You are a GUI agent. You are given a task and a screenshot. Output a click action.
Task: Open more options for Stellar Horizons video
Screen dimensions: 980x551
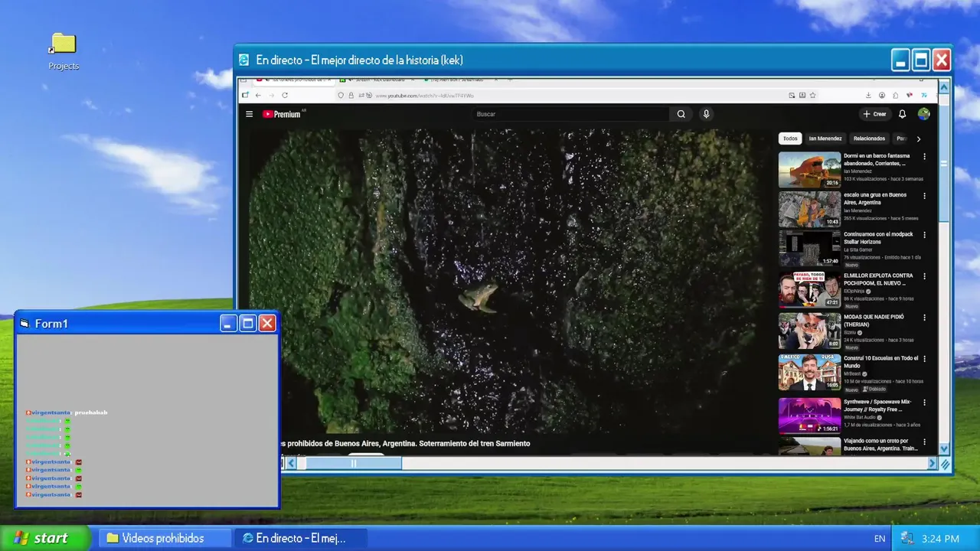pos(924,235)
